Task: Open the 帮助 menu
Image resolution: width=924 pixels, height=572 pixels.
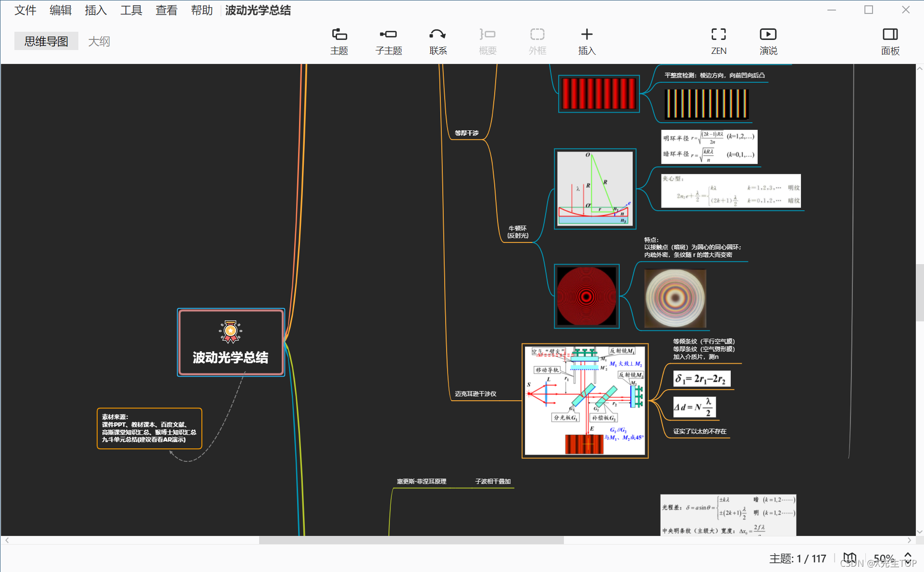Action: [x=201, y=10]
